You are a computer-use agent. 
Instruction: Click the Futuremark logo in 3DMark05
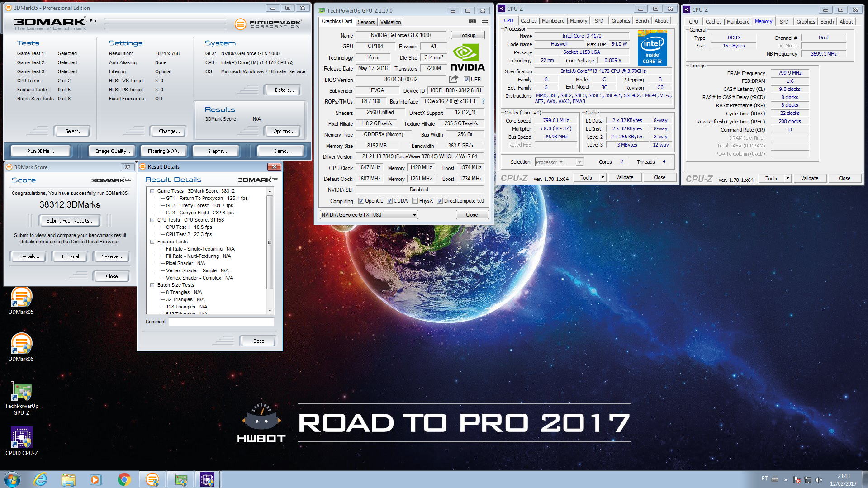click(x=268, y=24)
